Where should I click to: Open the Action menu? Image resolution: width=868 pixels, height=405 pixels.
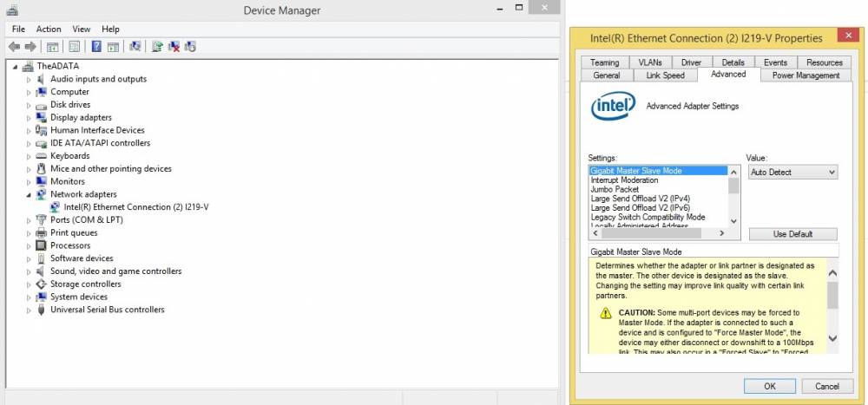point(49,29)
